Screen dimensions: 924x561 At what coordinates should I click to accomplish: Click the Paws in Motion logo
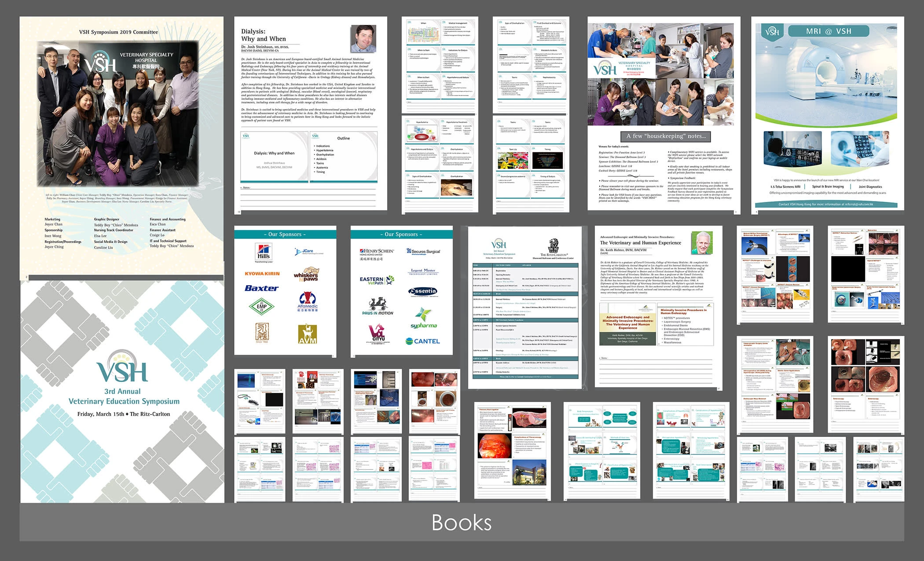[x=378, y=307]
